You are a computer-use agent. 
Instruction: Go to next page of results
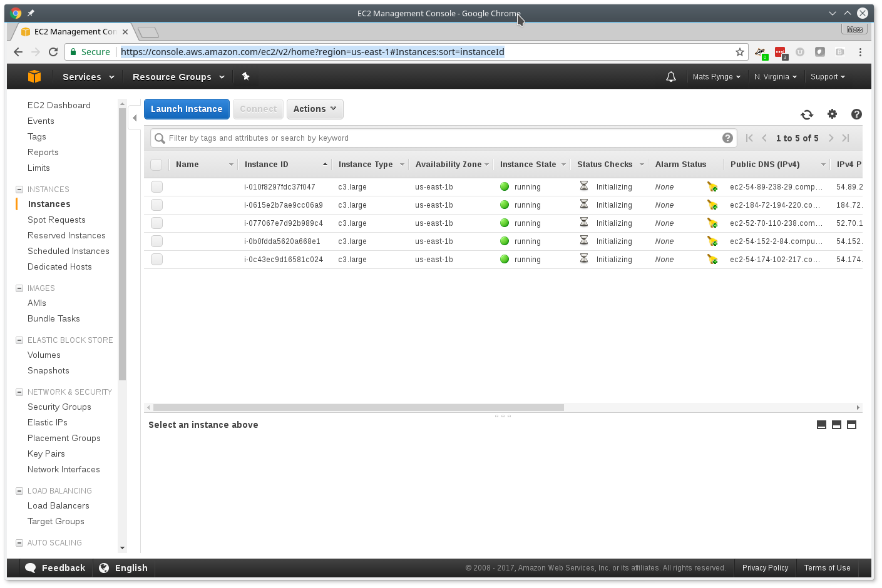click(831, 138)
